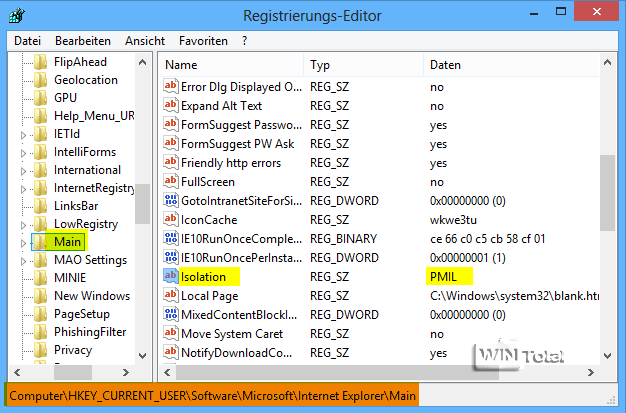Open the Datei menu
The width and height of the screenshot is (626, 413).
coord(28,41)
